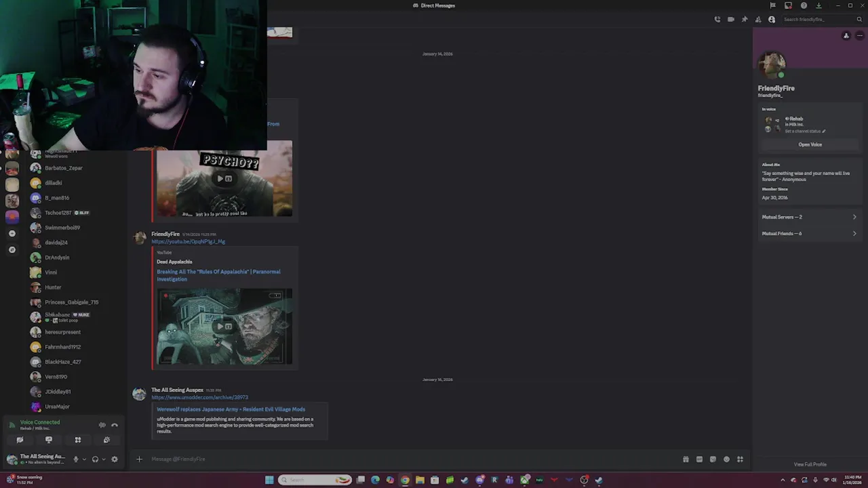This screenshot has height=488, width=868.
Task: Click the flag icon in title bar
Action: (x=772, y=5)
